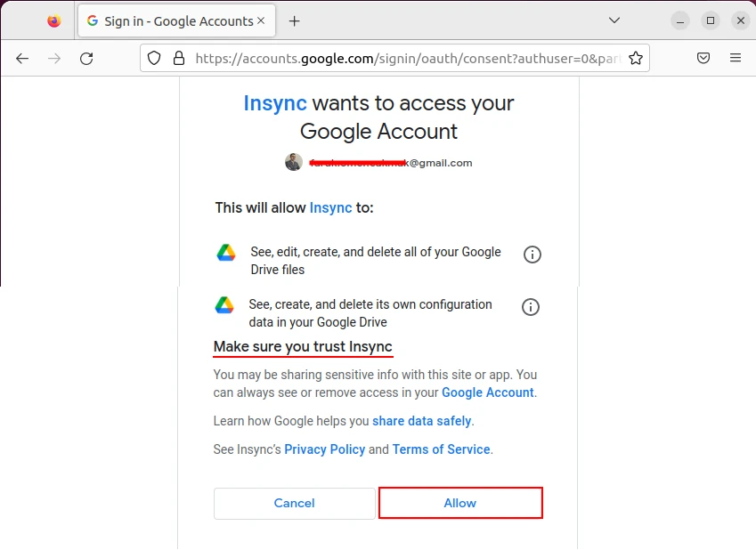756x550 pixels.
Task: Click the URL address bar field
Action: pyautogui.click(x=401, y=58)
